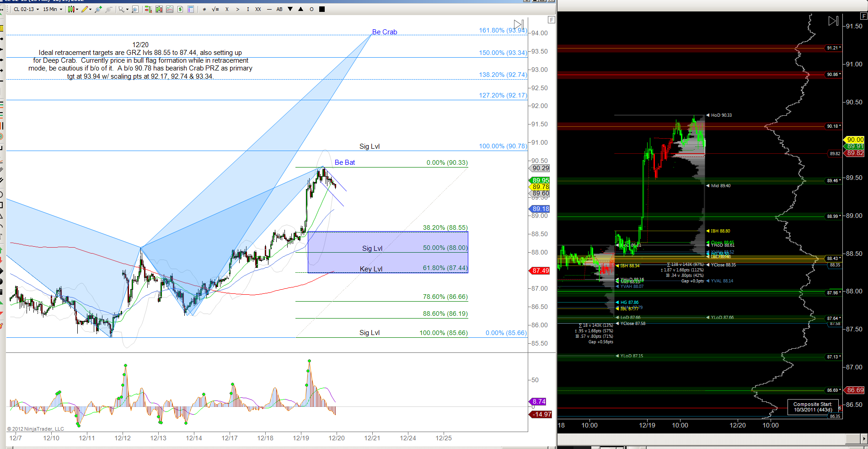Open the Chart Trader icon

pos(148,9)
